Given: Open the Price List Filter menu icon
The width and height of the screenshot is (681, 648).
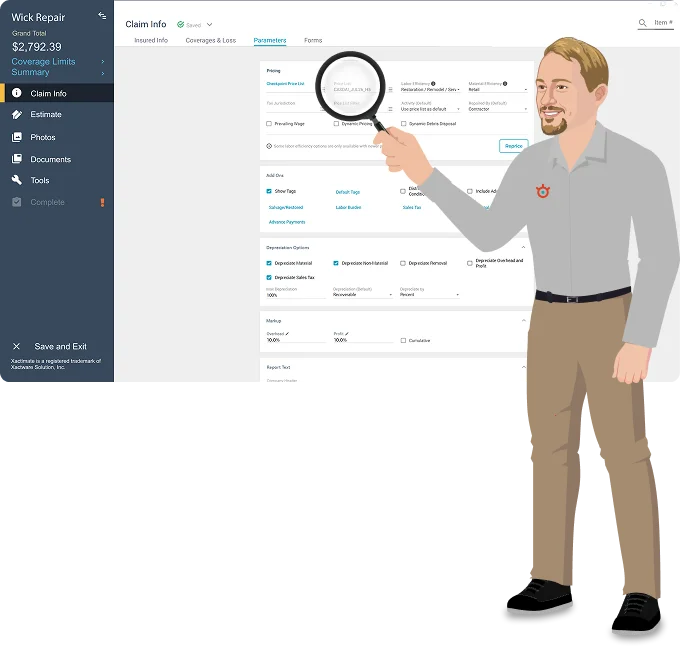Looking at the screenshot, I should pos(390,109).
